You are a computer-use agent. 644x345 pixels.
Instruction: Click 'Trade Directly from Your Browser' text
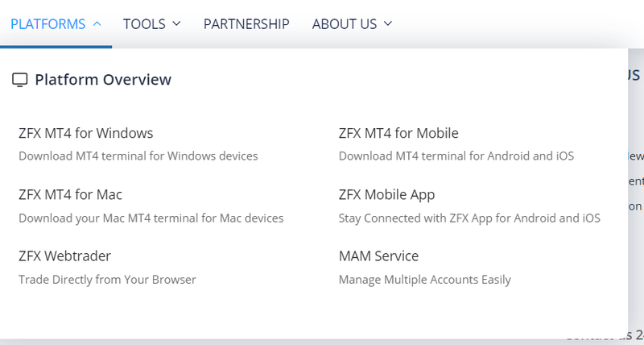click(x=107, y=280)
